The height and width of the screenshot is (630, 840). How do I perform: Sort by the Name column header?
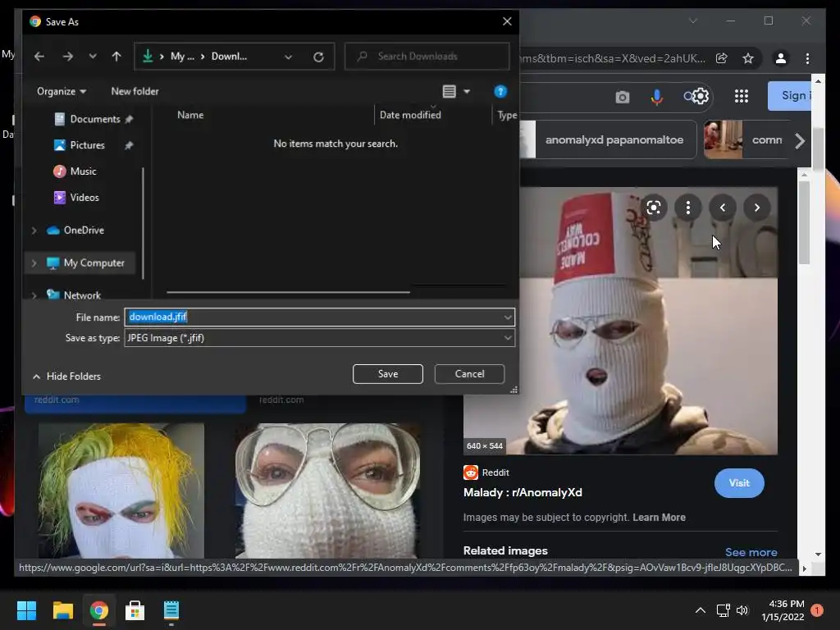[x=190, y=115]
